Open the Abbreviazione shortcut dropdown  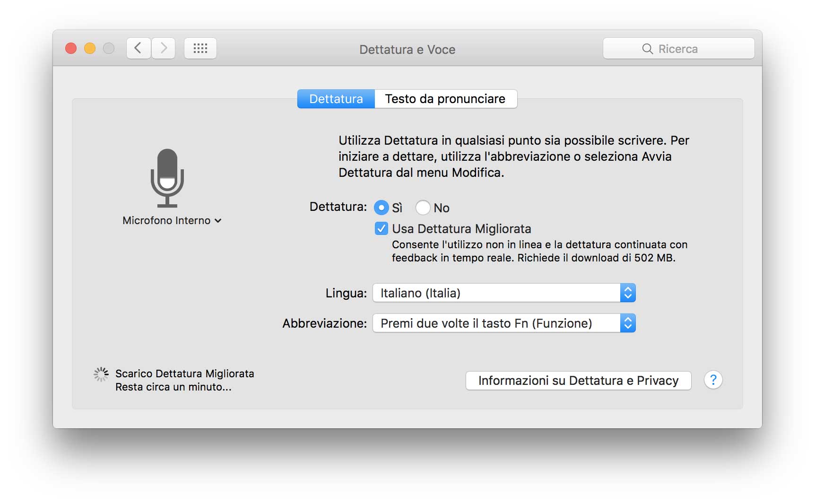pyautogui.click(x=504, y=323)
